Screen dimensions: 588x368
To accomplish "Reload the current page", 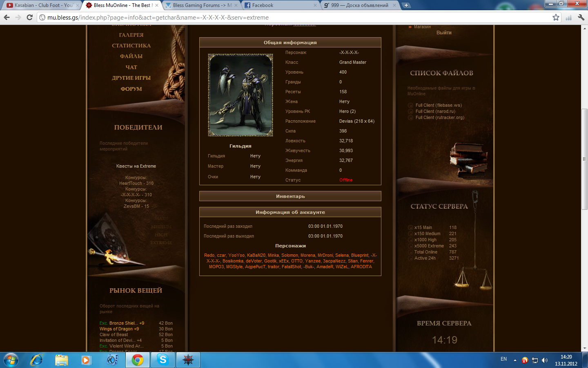I will tap(29, 17).
